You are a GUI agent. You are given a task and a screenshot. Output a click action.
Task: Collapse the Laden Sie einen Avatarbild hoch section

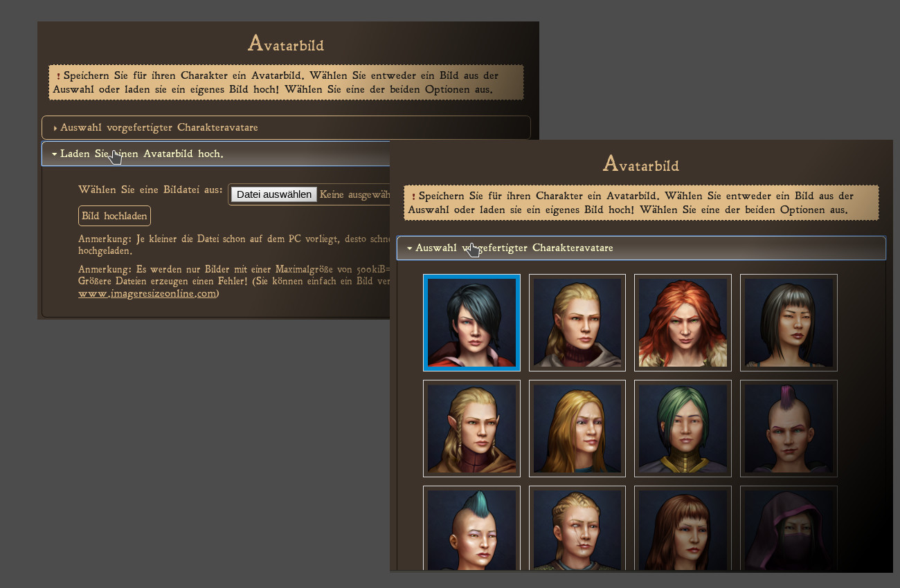[216, 154]
